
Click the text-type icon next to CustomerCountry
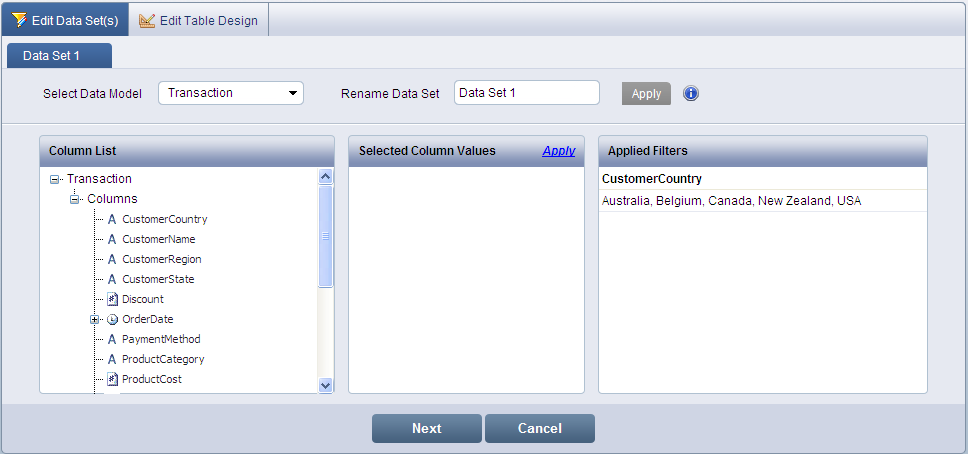[x=112, y=219]
